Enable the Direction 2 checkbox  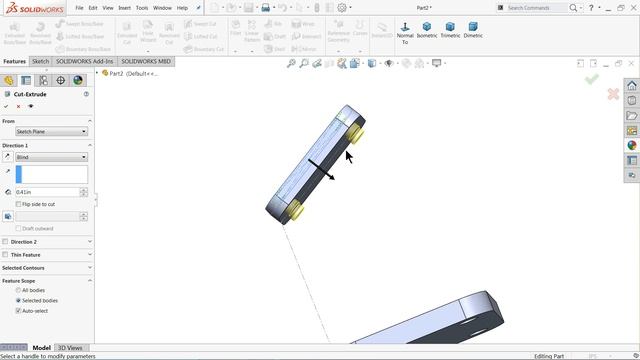5,242
